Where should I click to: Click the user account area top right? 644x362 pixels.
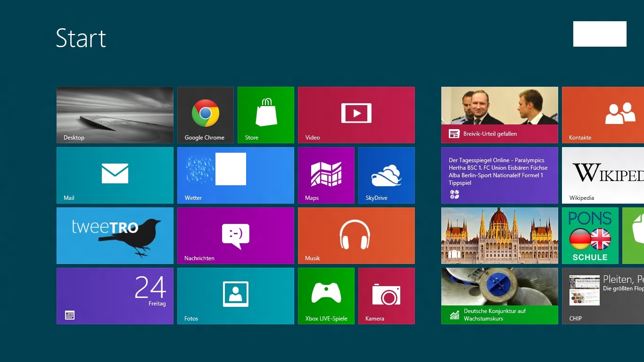(600, 34)
